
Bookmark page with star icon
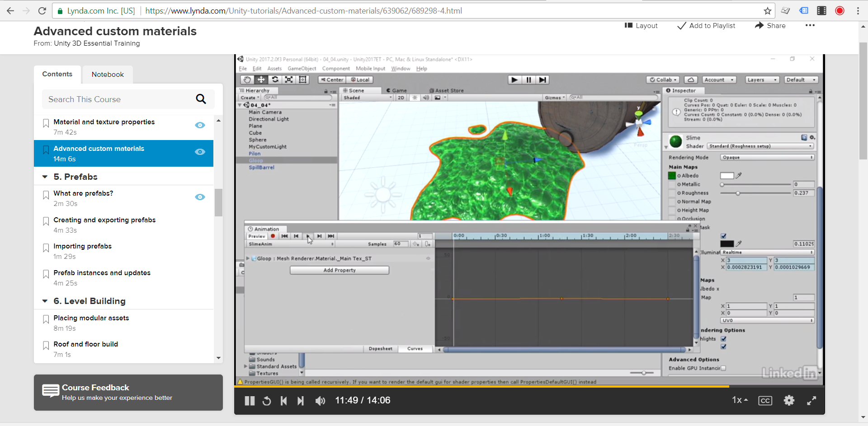(x=767, y=11)
